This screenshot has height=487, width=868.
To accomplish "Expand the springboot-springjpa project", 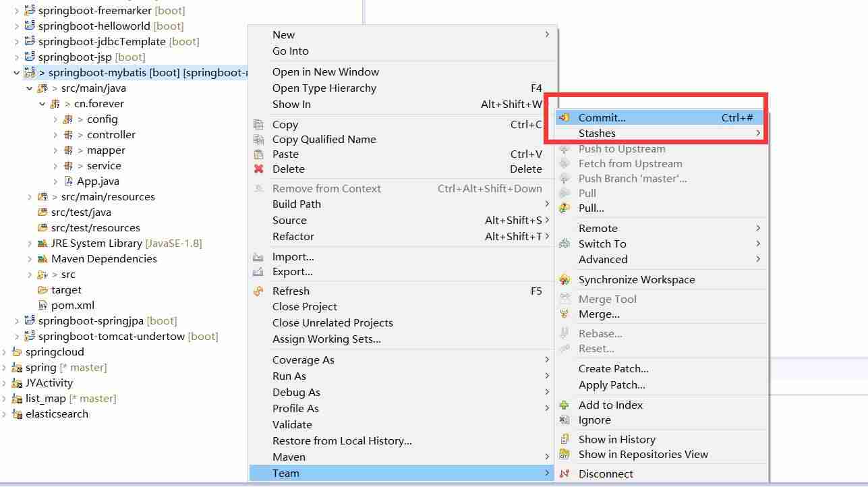I will [17, 321].
